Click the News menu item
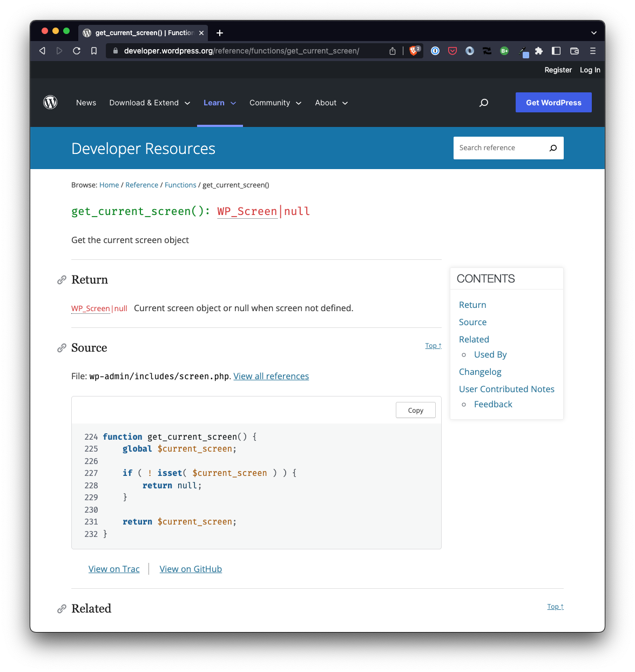 [x=86, y=103]
